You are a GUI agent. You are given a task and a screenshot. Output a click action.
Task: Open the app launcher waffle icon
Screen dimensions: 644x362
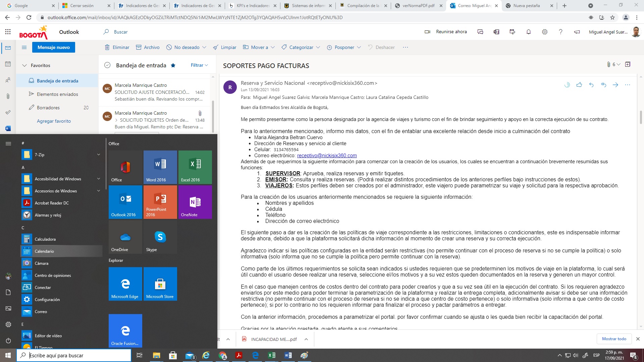[8, 32]
